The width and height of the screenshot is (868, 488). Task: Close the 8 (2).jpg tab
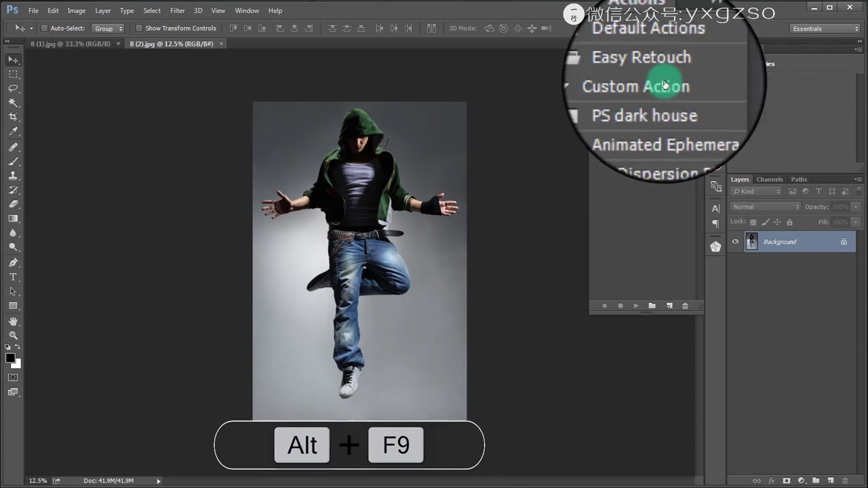coord(221,44)
